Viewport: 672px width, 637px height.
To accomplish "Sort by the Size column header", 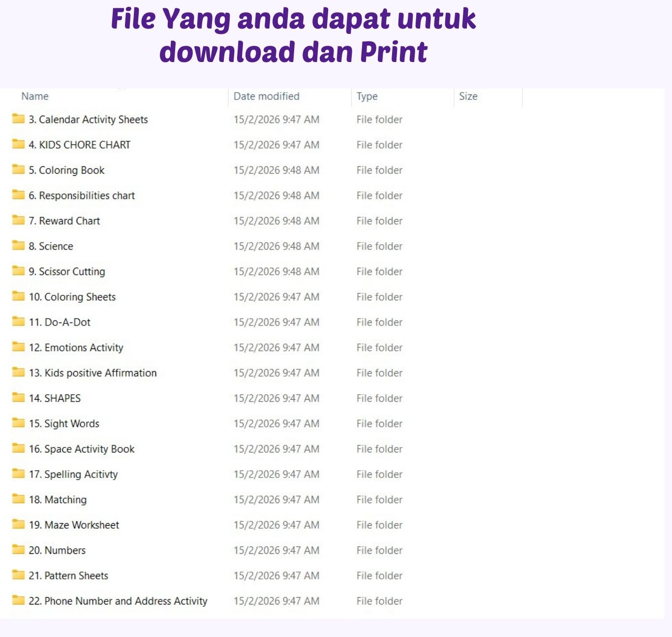I will (468, 96).
